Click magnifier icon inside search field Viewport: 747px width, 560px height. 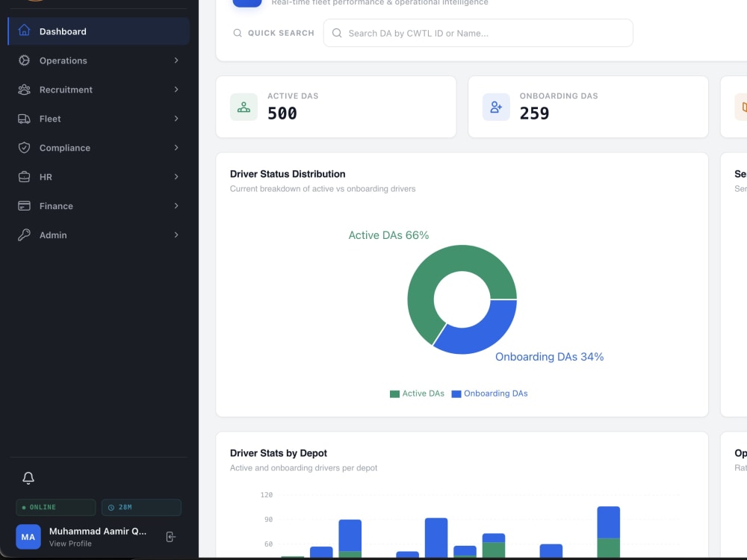pyautogui.click(x=337, y=33)
